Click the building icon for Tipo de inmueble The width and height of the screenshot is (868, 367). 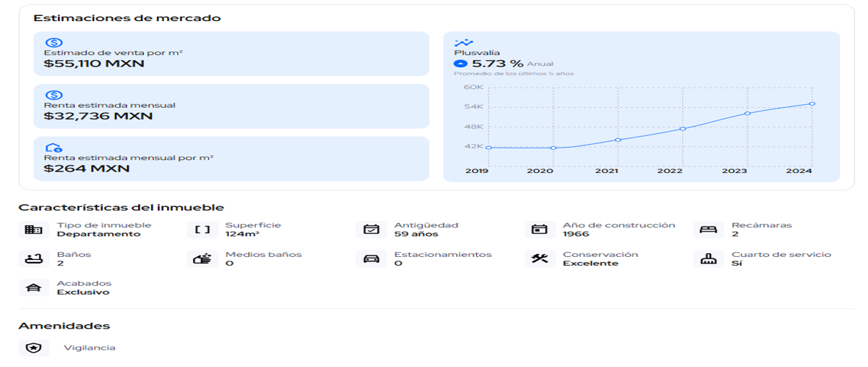[33, 229]
